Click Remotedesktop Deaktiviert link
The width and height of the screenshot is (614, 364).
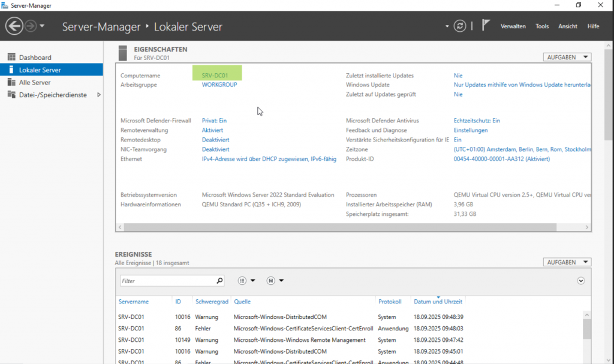(215, 140)
